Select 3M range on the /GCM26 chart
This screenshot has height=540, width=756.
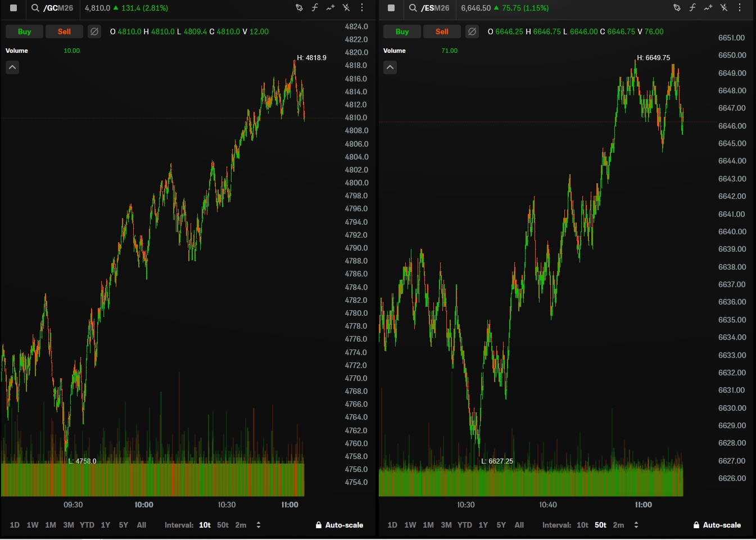69,525
